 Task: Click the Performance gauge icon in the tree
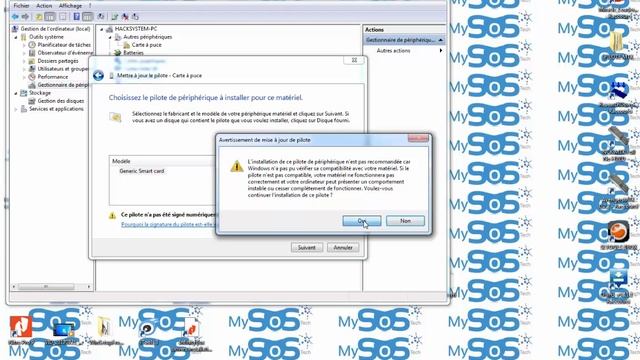pyautogui.click(x=32, y=77)
